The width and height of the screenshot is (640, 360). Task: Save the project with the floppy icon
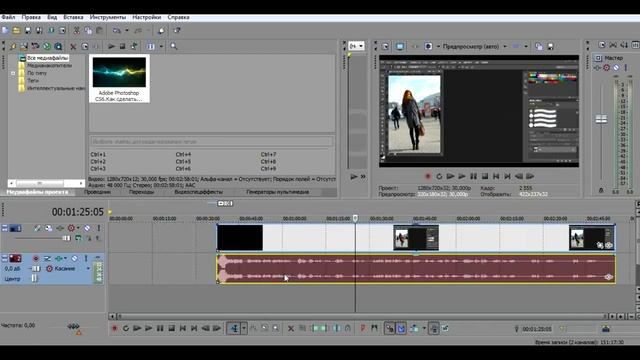point(28,31)
